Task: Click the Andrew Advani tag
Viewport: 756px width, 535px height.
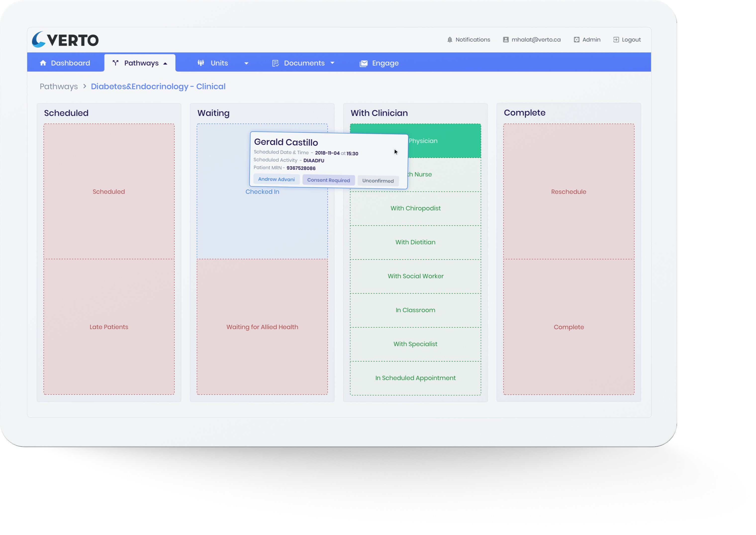Action: point(276,179)
